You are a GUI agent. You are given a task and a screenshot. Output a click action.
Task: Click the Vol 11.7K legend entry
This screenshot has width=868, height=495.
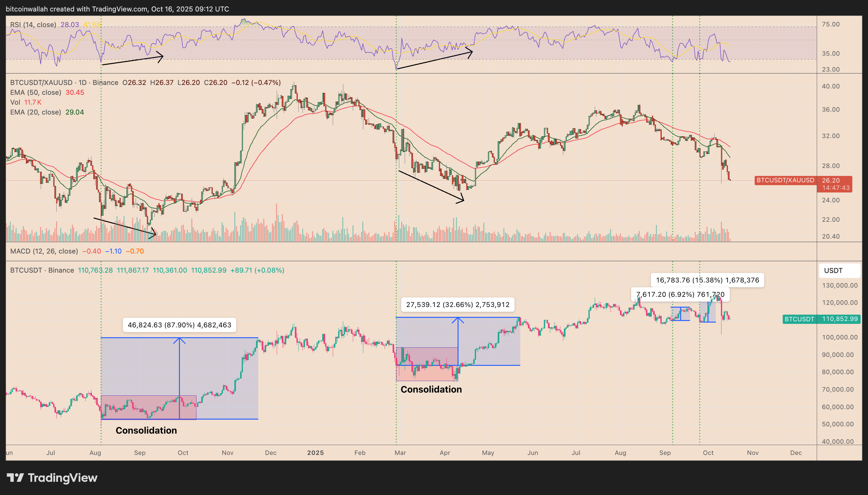(x=26, y=102)
